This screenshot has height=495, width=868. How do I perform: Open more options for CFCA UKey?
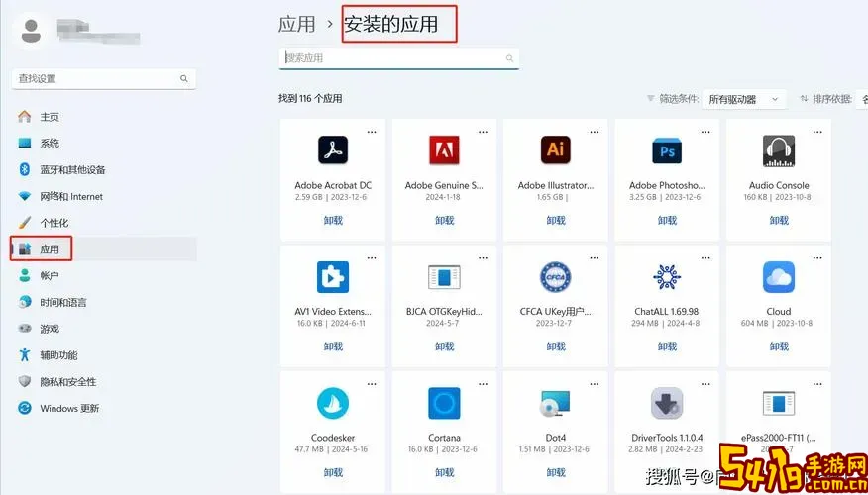point(594,257)
